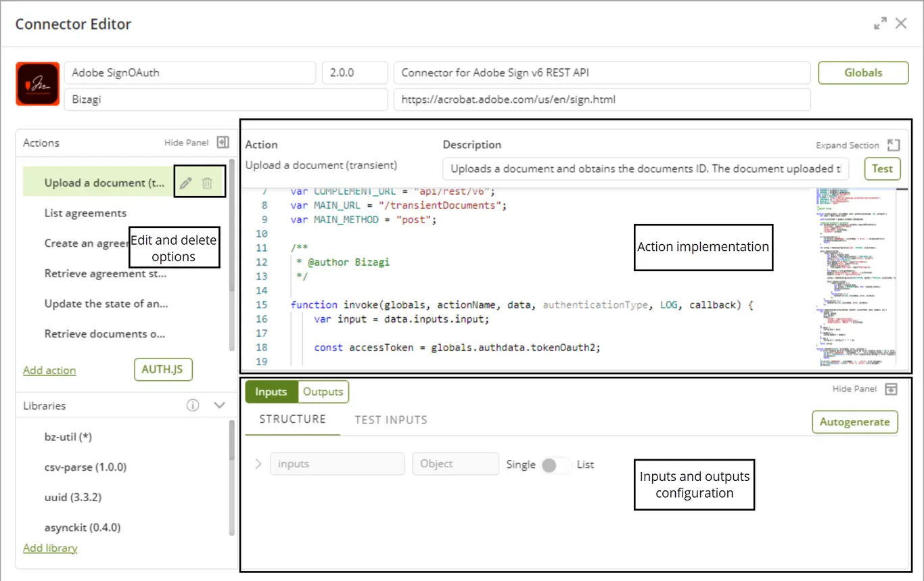Open the Object type combo box

click(x=456, y=464)
